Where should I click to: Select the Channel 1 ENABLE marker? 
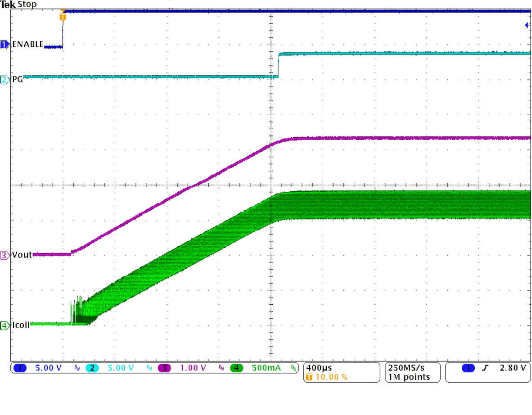[4, 45]
